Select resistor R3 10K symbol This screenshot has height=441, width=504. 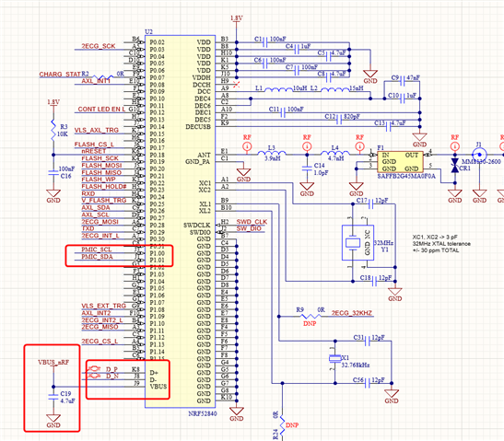[x=53, y=130]
